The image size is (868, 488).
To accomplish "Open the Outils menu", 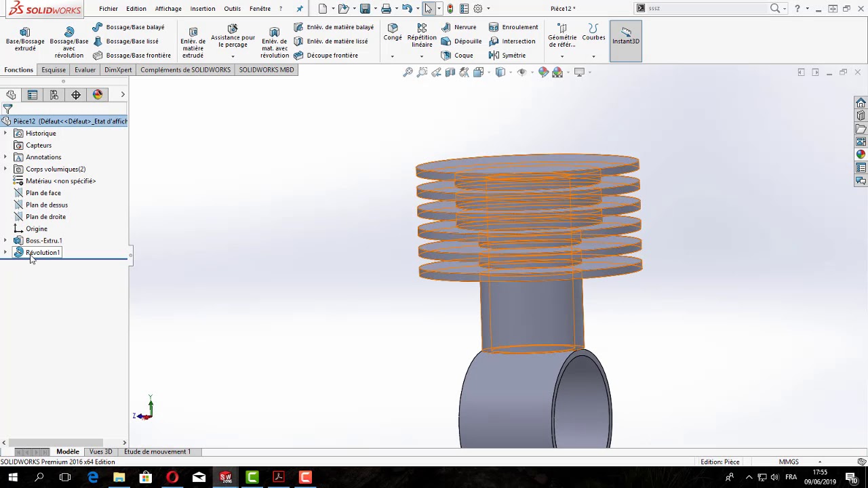I will (x=233, y=9).
